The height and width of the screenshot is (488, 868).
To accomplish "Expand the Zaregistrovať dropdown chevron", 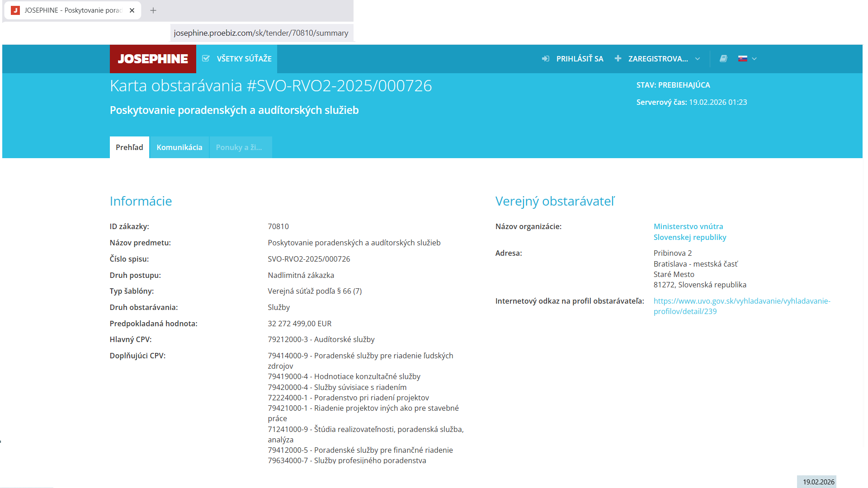I will pyautogui.click(x=698, y=59).
